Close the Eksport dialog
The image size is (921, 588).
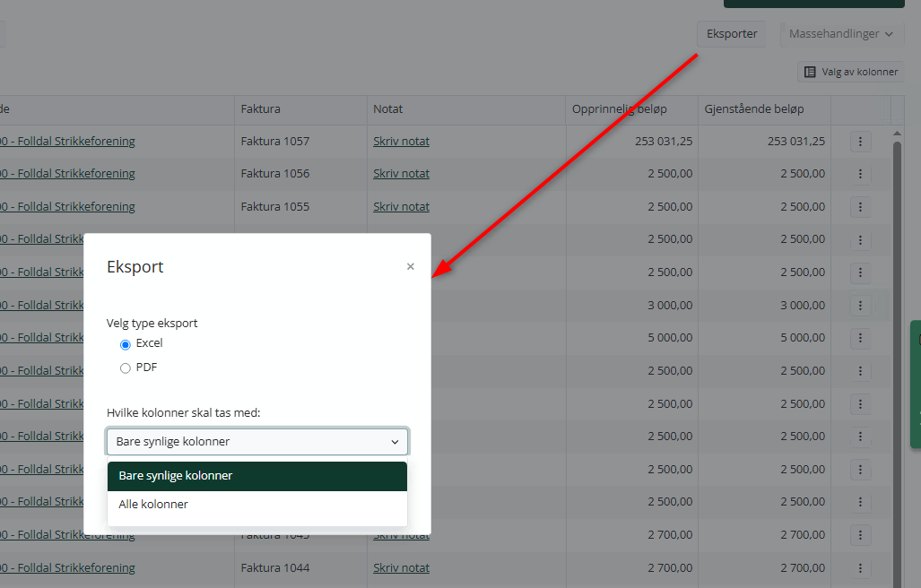410,266
